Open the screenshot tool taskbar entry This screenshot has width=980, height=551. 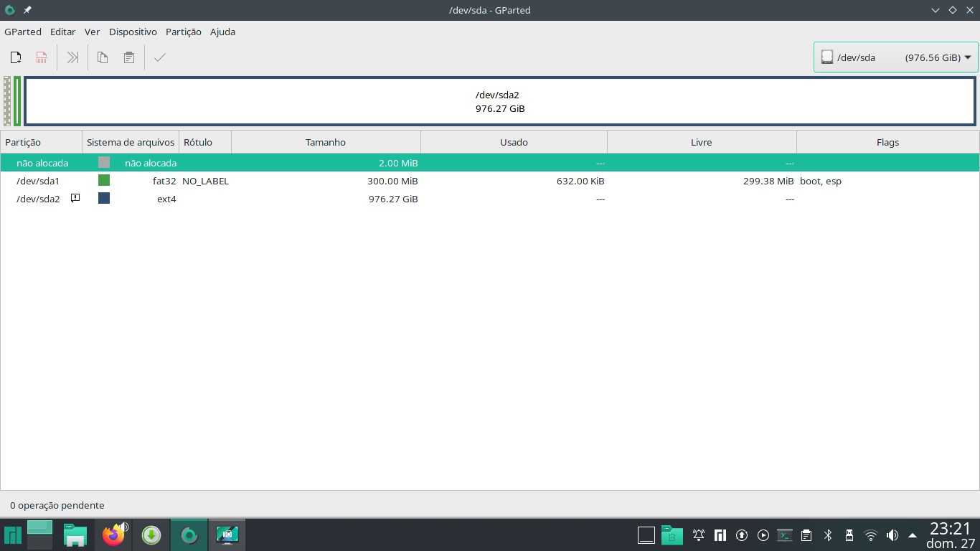[227, 534]
